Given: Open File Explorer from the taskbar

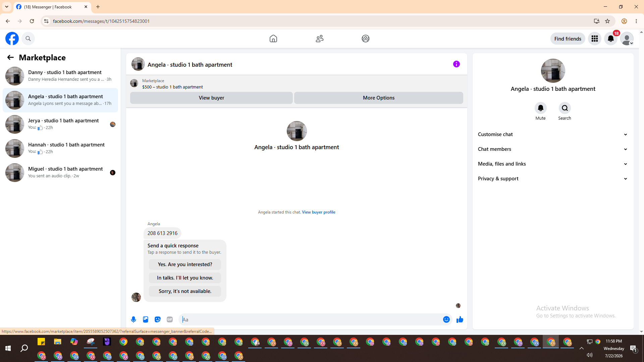Looking at the screenshot, I should point(58,342).
